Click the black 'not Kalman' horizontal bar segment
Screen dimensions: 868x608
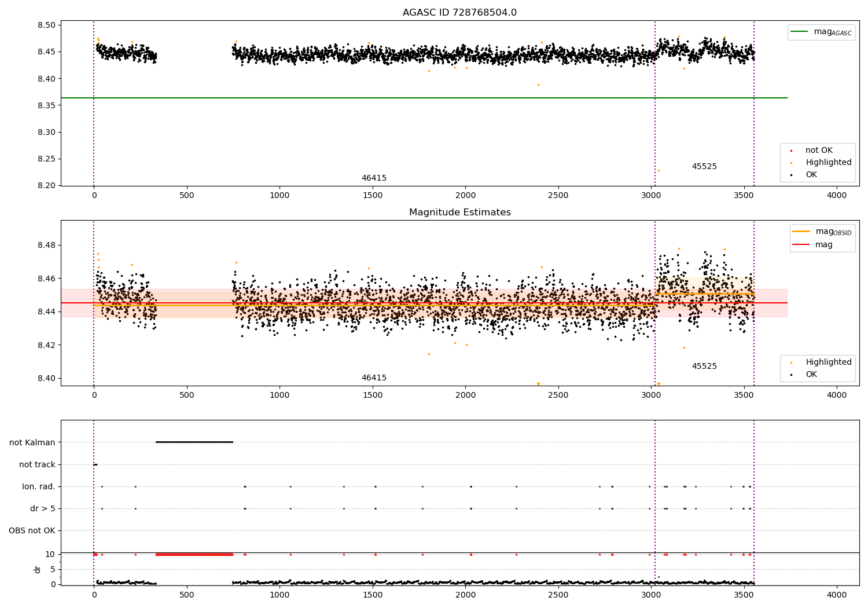point(194,442)
